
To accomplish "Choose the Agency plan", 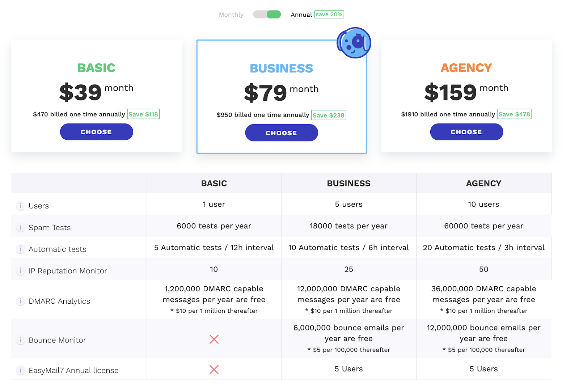I will pyautogui.click(x=466, y=132).
